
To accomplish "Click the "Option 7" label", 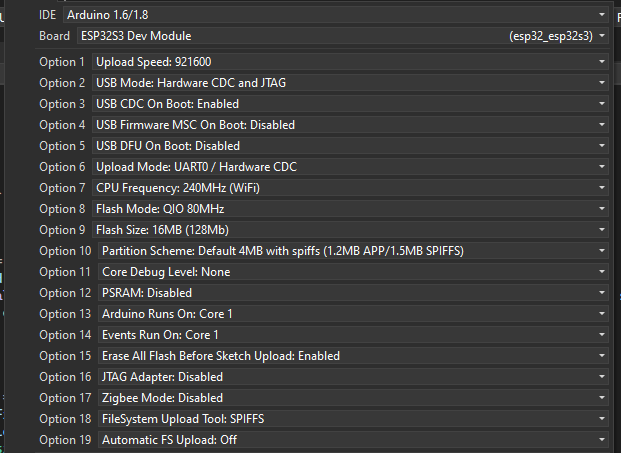I will coord(62,188).
